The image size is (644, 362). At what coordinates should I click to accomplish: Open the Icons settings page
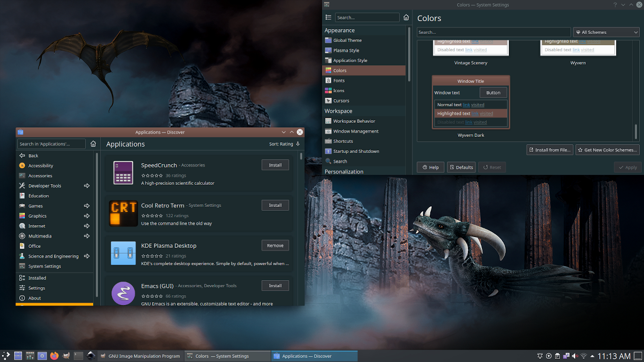363,91
